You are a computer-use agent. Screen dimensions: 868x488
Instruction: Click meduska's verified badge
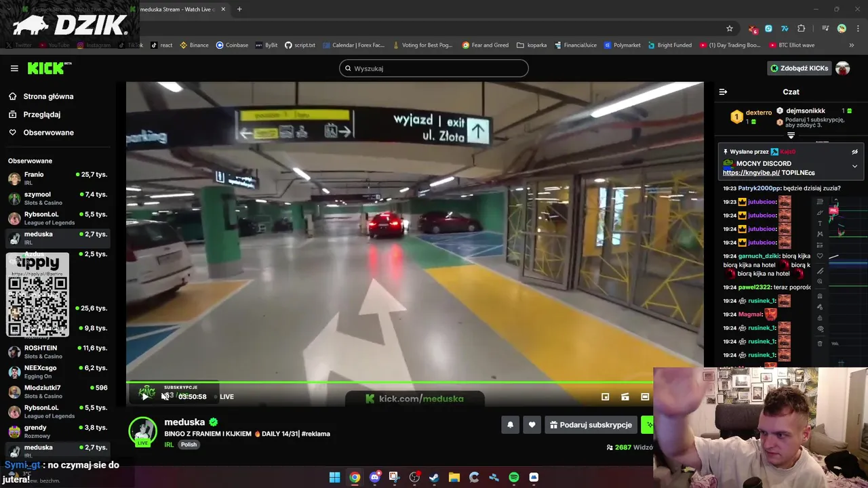(214, 422)
